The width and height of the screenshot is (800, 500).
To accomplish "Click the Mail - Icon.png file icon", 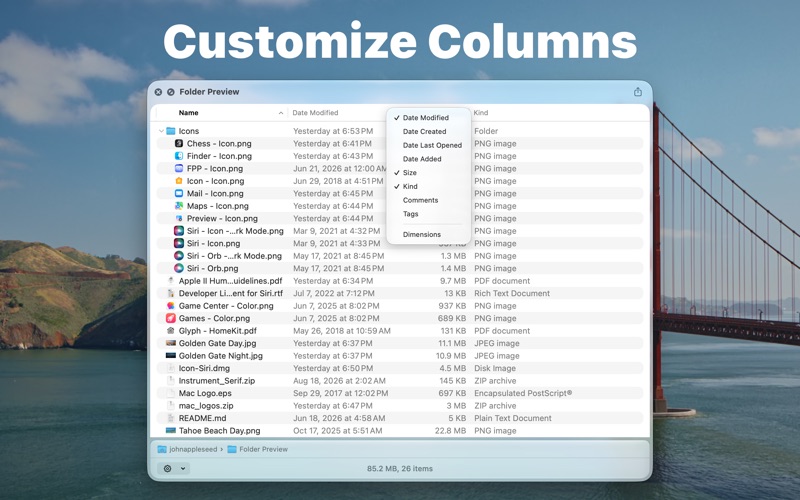I will (x=179, y=193).
